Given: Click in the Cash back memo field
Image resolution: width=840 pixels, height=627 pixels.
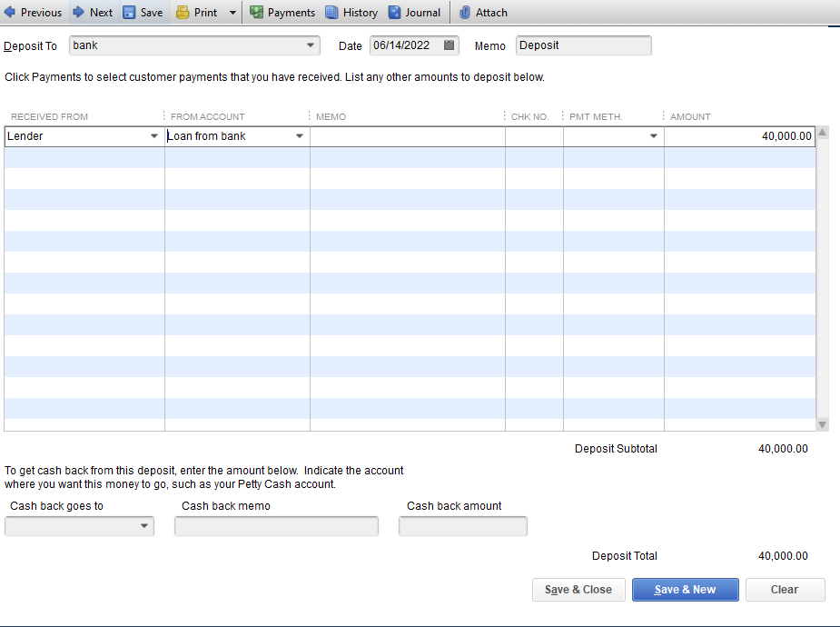Looking at the screenshot, I should coord(276,526).
